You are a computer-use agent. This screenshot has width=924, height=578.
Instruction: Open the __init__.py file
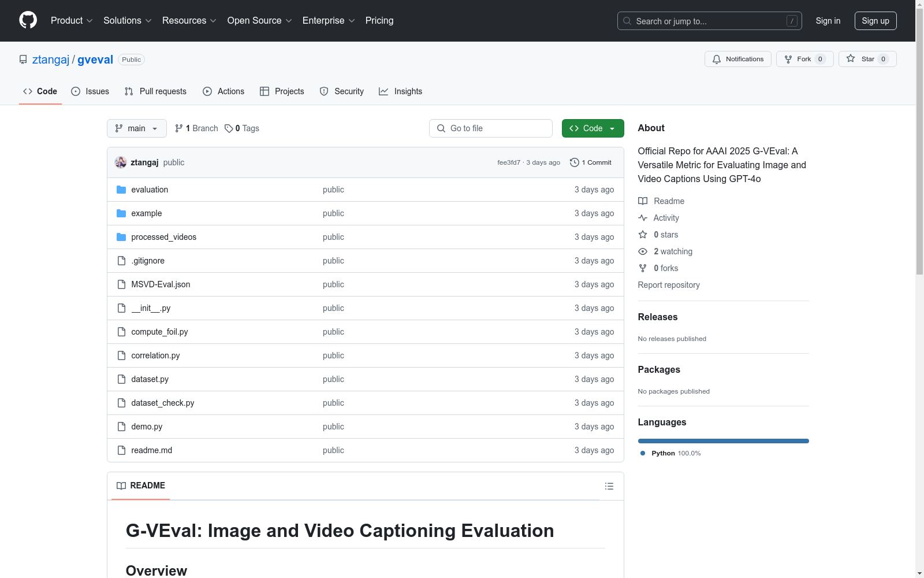pos(151,308)
